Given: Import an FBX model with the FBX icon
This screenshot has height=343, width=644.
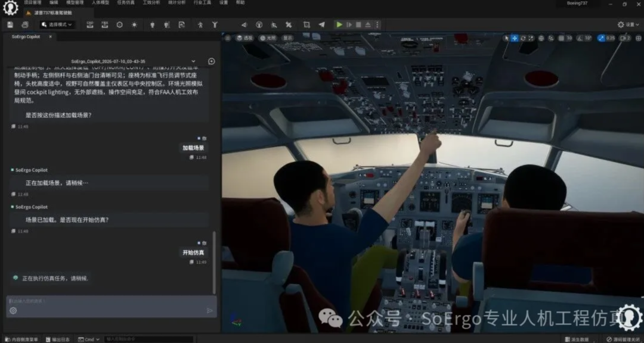Looking at the screenshot, I should 105,24.
